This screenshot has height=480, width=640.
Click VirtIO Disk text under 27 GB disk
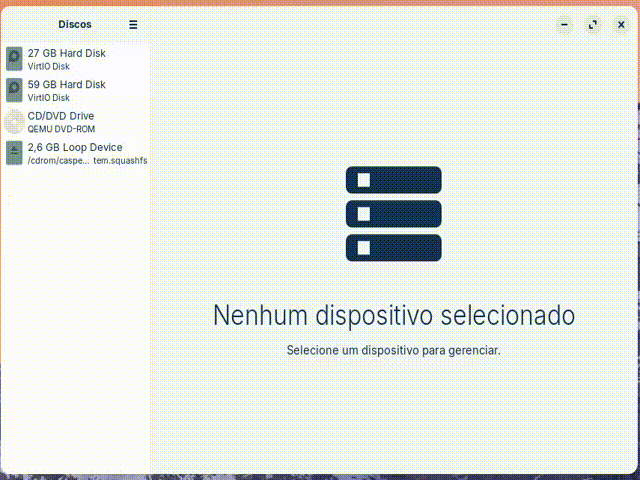48,67
